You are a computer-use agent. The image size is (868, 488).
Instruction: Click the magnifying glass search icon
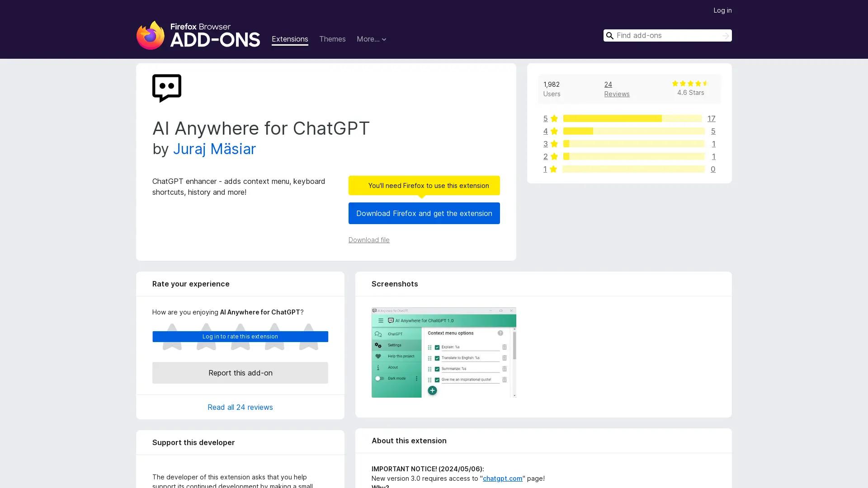point(609,36)
